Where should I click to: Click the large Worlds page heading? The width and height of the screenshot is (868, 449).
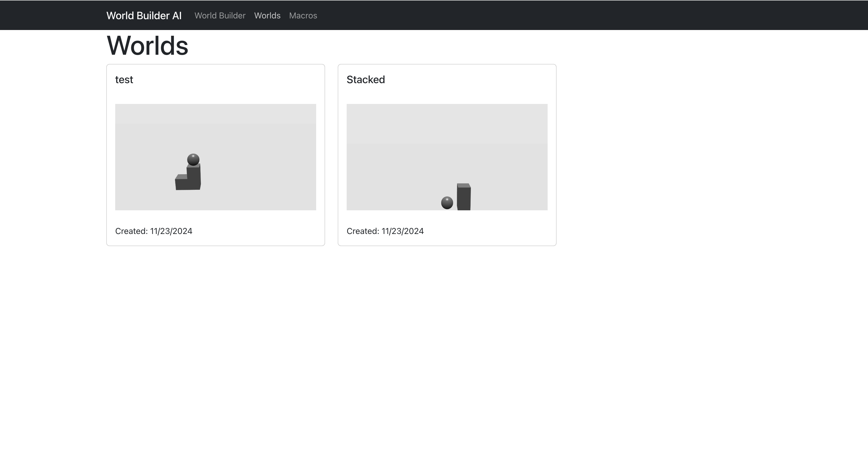147,46
